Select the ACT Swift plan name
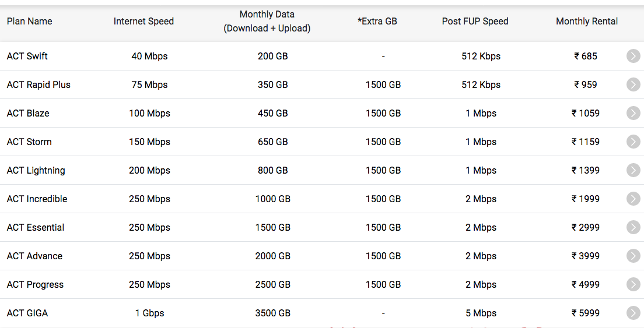 coord(27,56)
